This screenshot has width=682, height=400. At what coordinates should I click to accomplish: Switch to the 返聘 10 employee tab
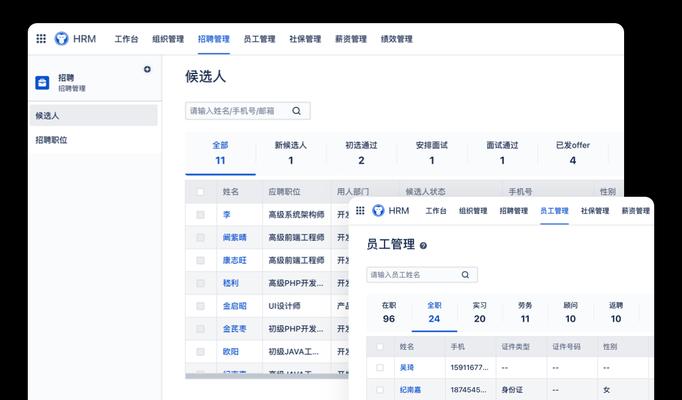[x=616, y=313]
